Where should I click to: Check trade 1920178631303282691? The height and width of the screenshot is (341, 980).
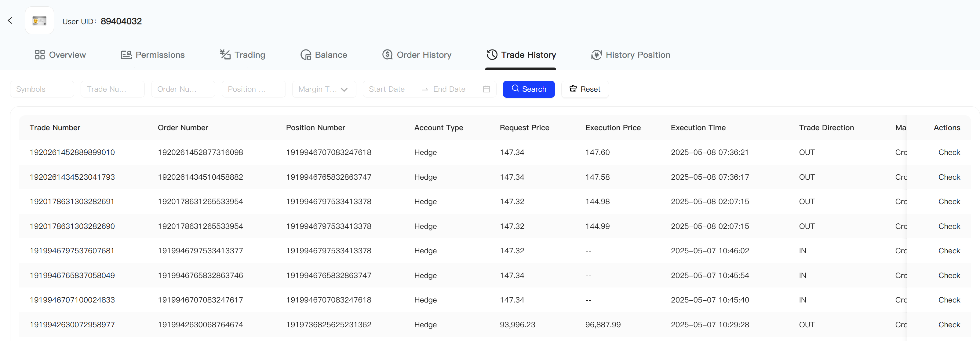point(949,201)
